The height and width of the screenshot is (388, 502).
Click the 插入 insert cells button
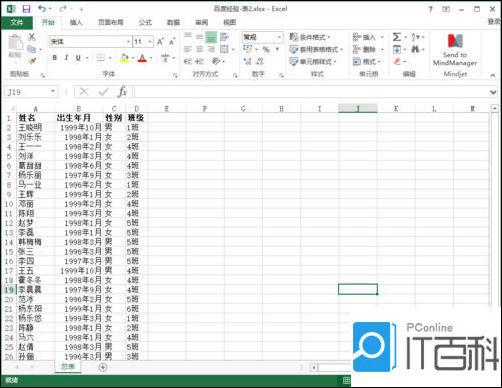tap(368, 37)
